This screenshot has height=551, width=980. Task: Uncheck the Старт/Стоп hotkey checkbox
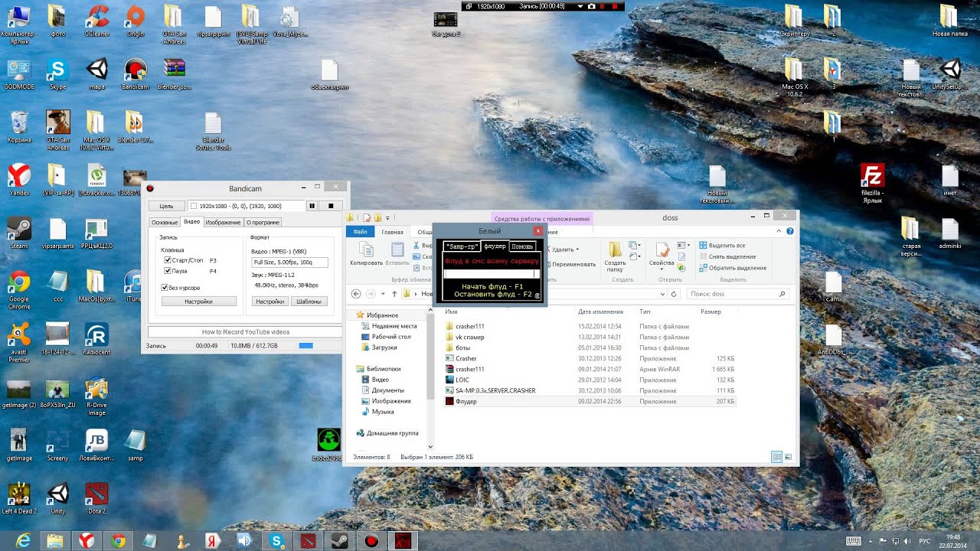[168, 260]
